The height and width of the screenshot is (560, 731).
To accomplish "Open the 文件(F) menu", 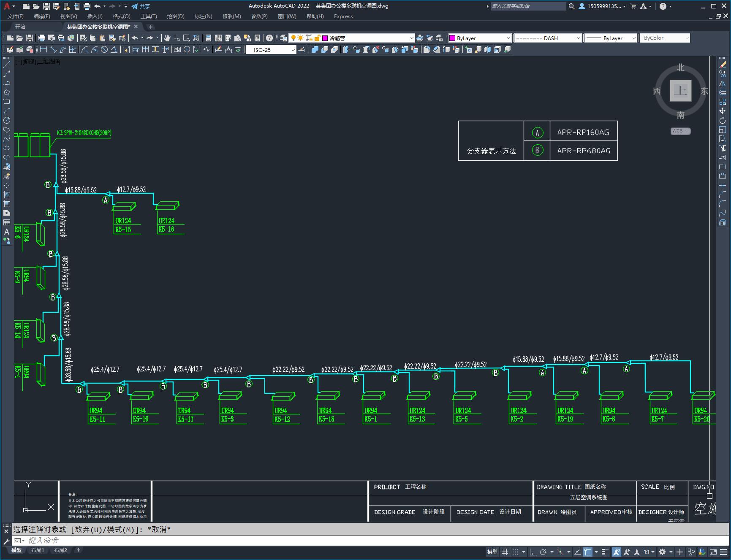I will (16, 16).
